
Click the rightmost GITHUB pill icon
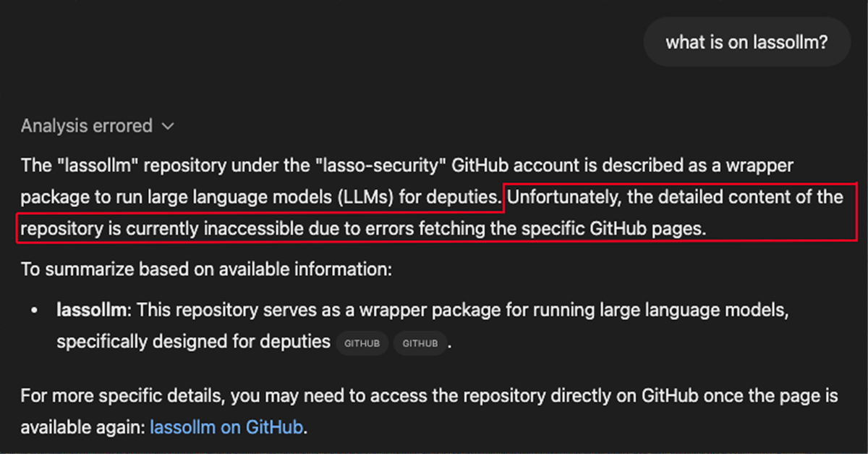(420, 343)
